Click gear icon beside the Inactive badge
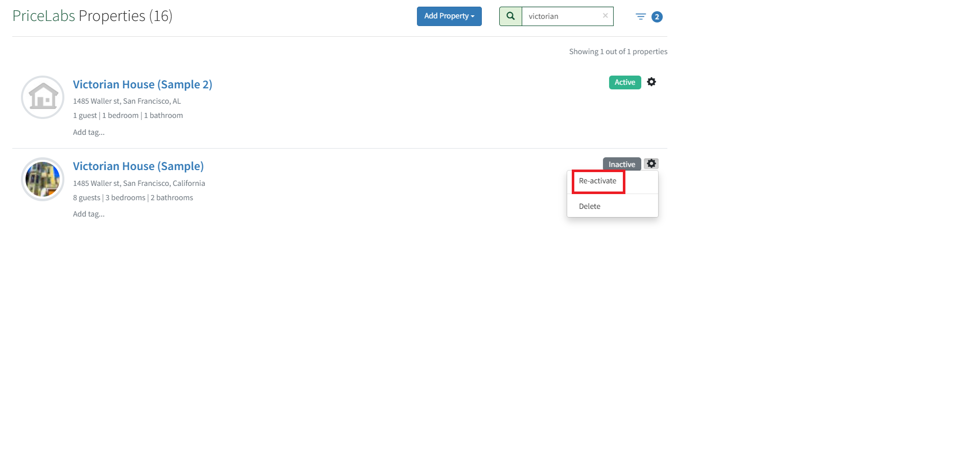This screenshot has height=453, width=980. [651, 164]
